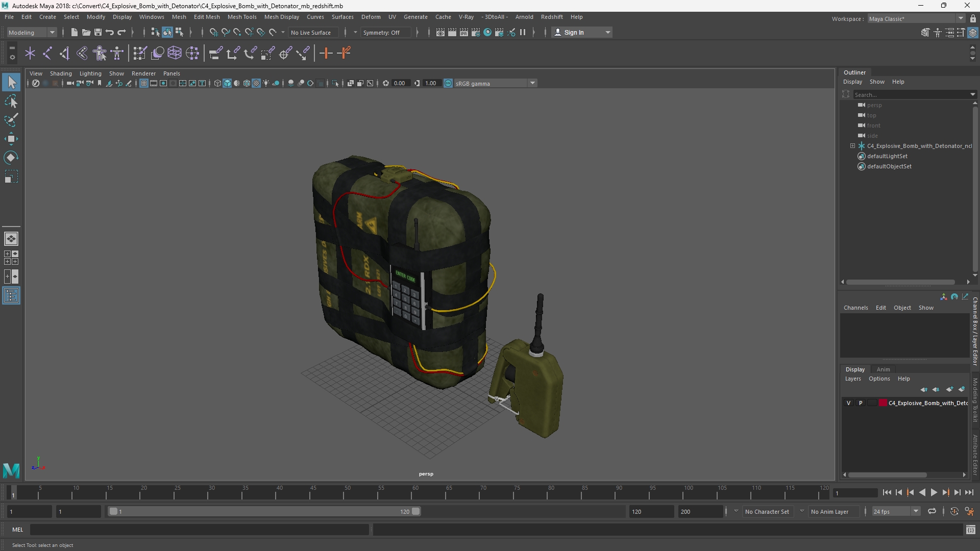Screen dimensions: 980x551
Task: Go to start of playback range
Action: 887,492
